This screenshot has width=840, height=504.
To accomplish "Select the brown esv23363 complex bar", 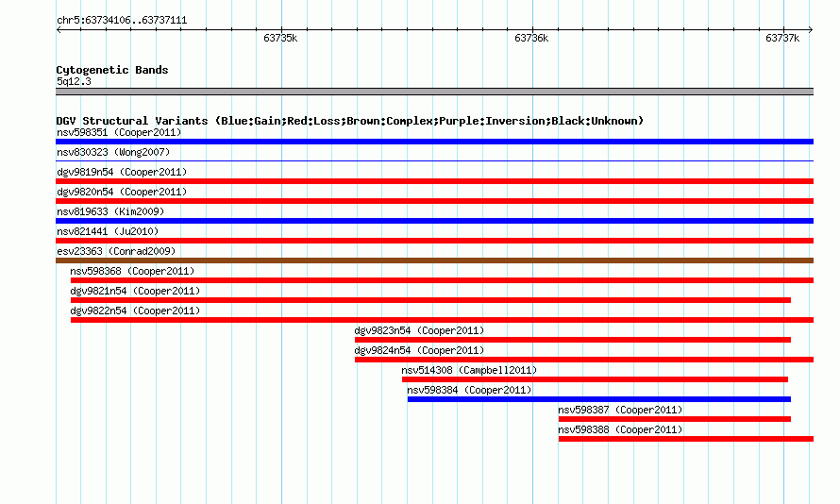I will (434, 260).
